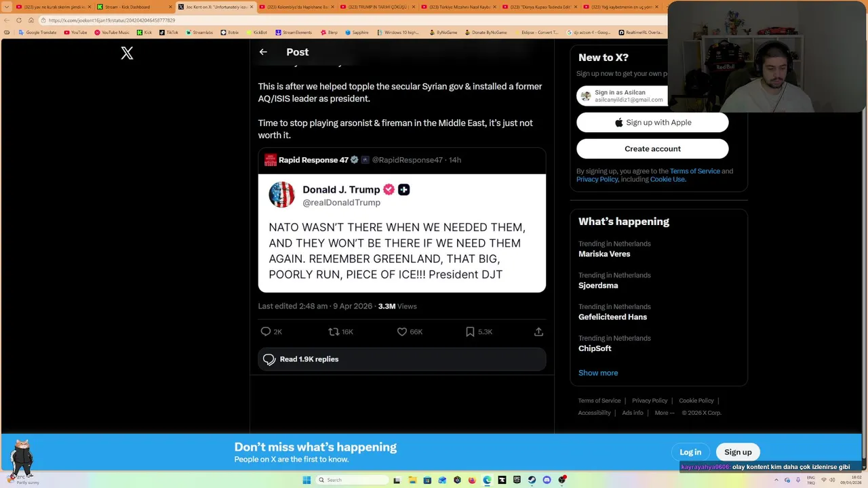This screenshot has height=488, width=868.
Task: Open the Cookie Use link
Action: coord(667,180)
